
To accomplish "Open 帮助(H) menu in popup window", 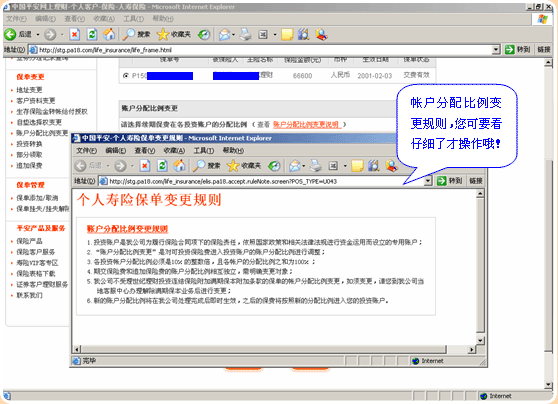I will [233, 151].
